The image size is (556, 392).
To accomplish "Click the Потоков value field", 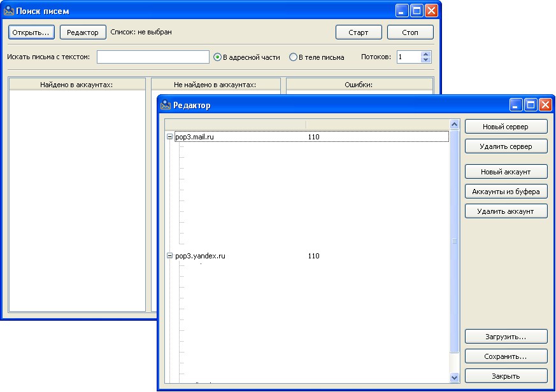I will click(x=409, y=57).
